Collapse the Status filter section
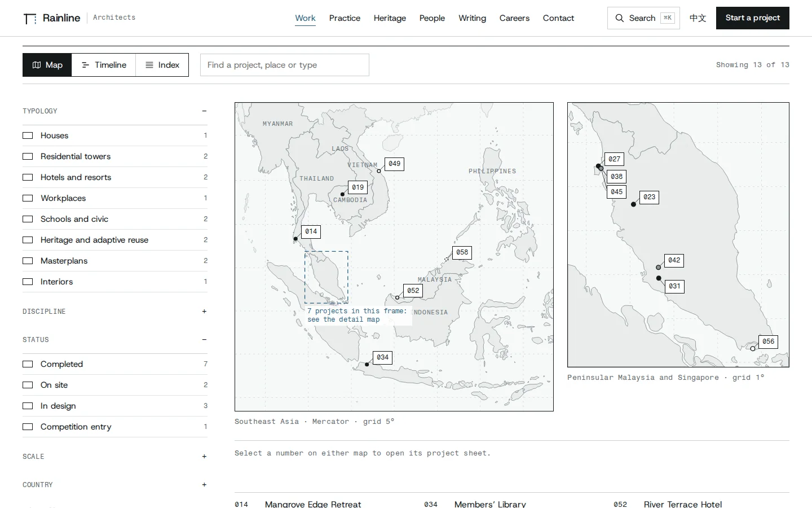The height and width of the screenshot is (508, 812). coord(115,340)
